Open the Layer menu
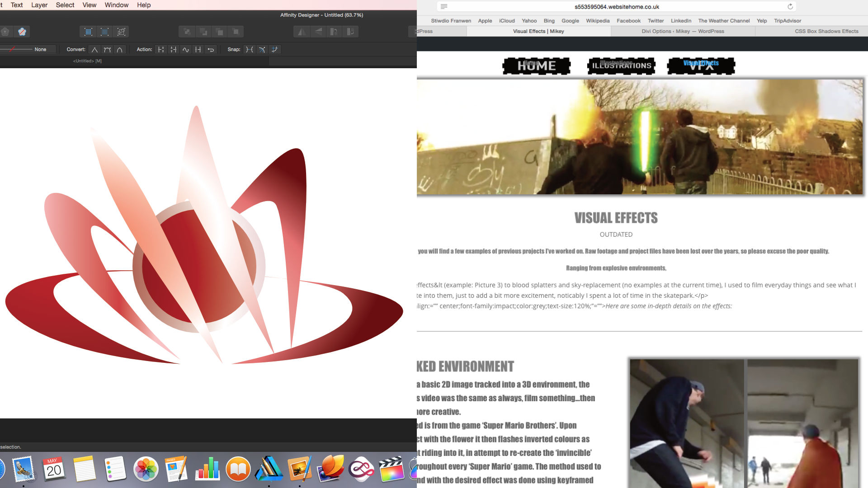The height and width of the screenshot is (488, 868). click(39, 5)
